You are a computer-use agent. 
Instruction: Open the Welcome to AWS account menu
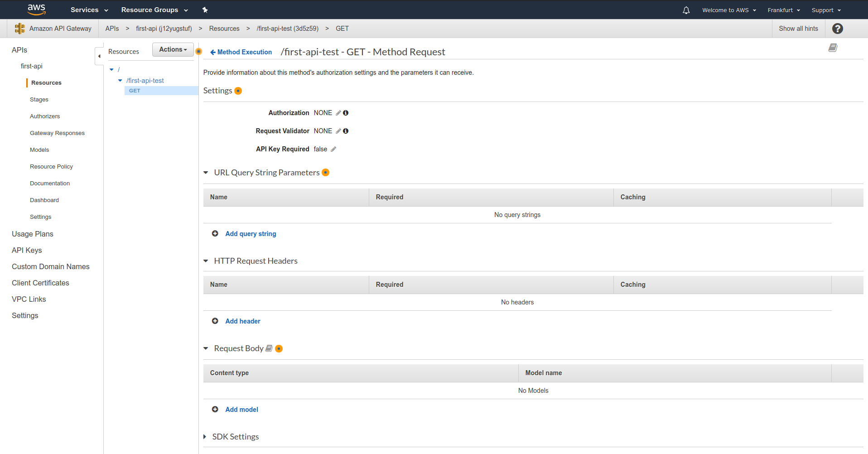(729, 10)
